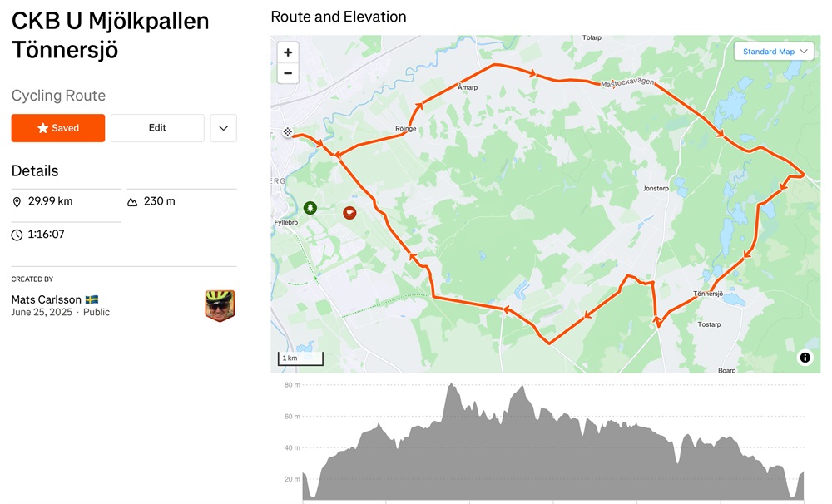The image size is (832, 504).
Task: Toggle the Saved star button
Action: tap(58, 128)
